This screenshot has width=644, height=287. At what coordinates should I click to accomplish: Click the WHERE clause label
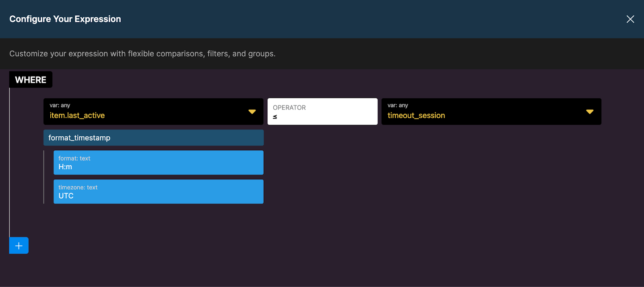(x=31, y=80)
